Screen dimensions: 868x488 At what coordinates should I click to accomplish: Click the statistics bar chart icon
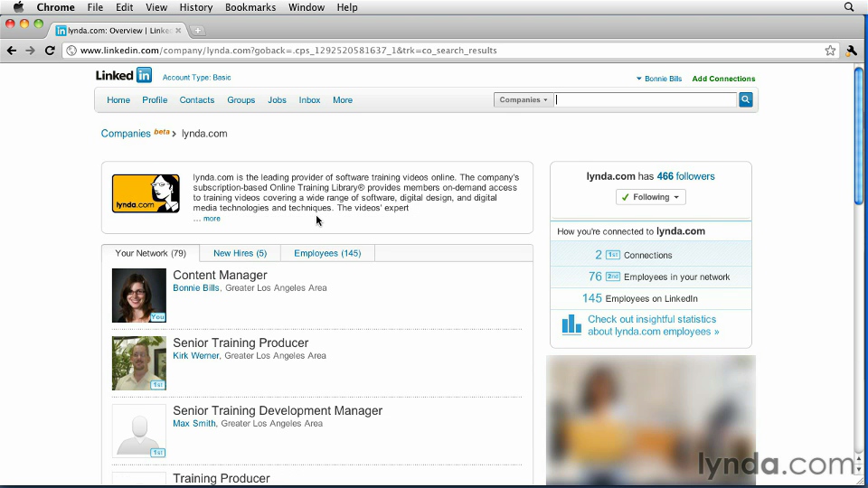pyautogui.click(x=571, y=324)
